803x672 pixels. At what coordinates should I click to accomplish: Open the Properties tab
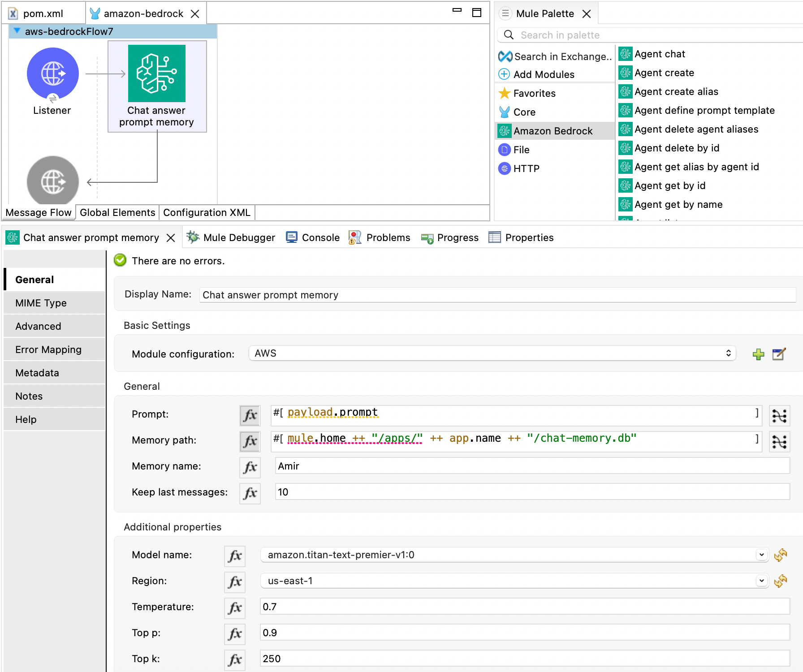(x=521, y=237)
